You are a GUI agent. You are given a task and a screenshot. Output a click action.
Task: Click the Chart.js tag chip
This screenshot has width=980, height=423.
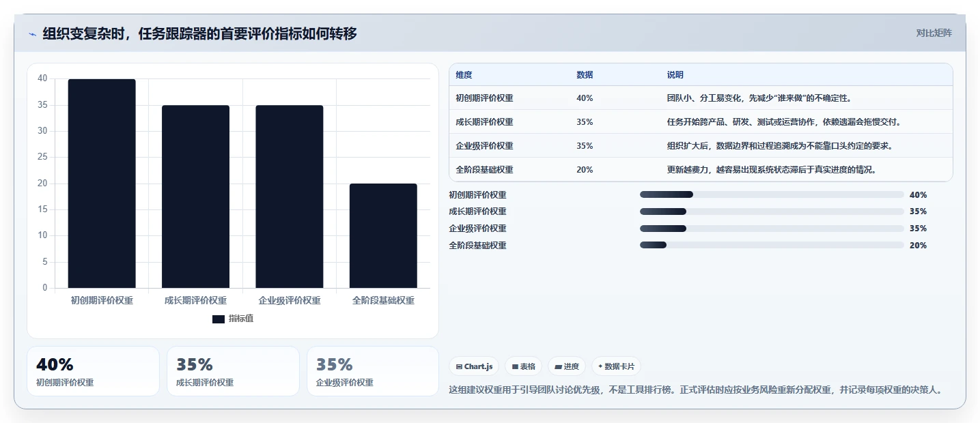point(474,366)
